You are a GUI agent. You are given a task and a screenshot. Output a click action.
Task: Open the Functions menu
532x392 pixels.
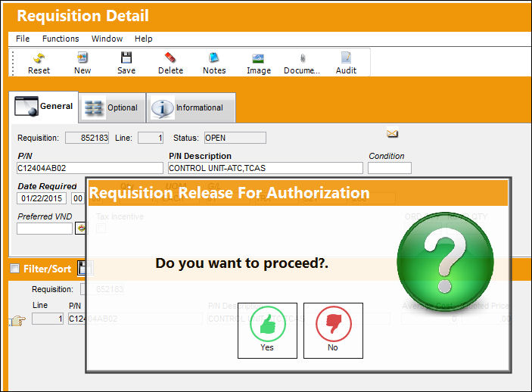pos(61,39)
